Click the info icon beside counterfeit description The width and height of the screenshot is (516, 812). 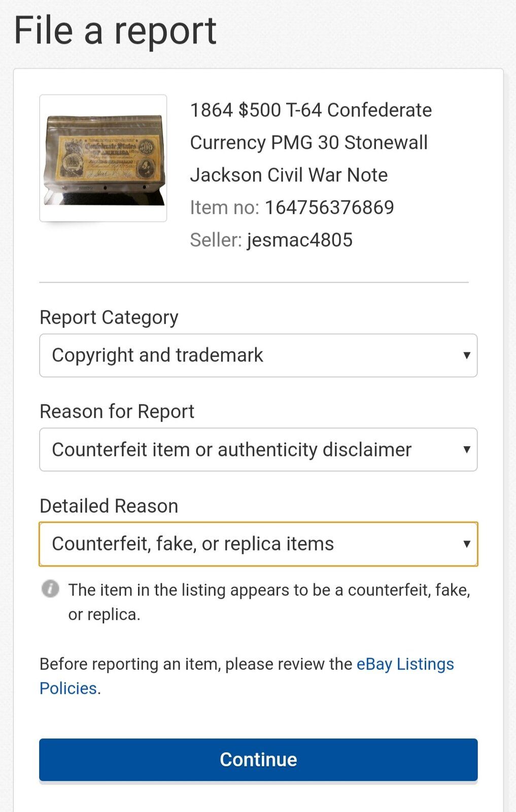pos(50,589)
